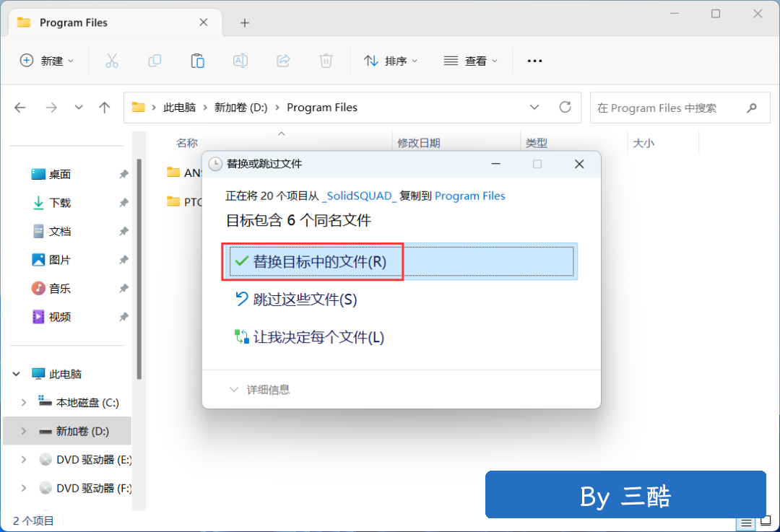Select the AN folder icon in file list

coord(173,173)
